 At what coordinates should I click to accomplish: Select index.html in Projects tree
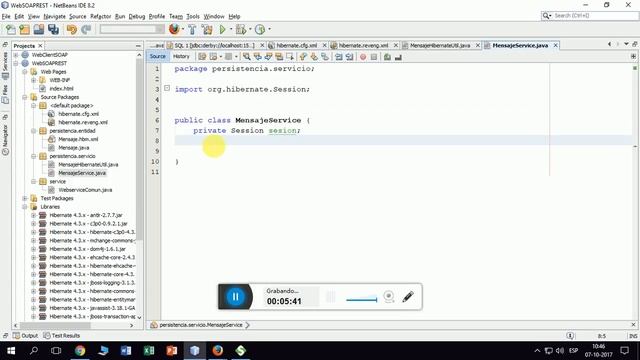tap(61, 89)
